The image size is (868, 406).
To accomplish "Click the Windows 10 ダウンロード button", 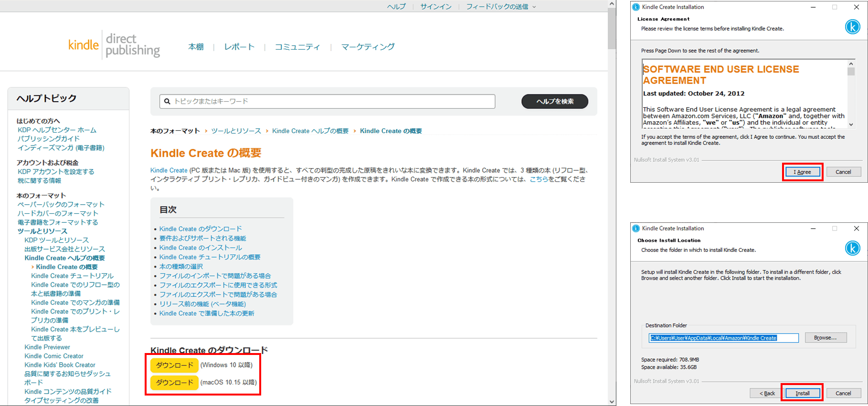I will coord(174,365).
